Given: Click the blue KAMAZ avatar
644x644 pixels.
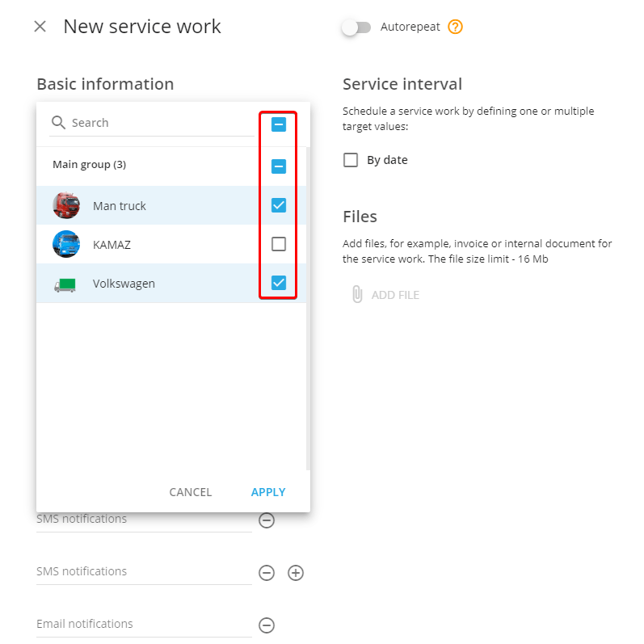Looking at the screenshot, I should pos(66,244).
